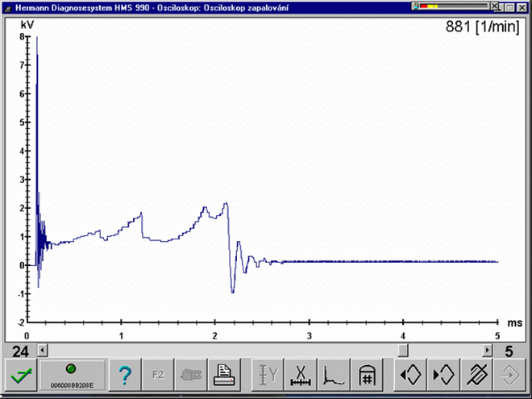The width and height of the screenshot is (532, 399).
Task: Click the memory store grid icon
Action: [x=367, y=375]
